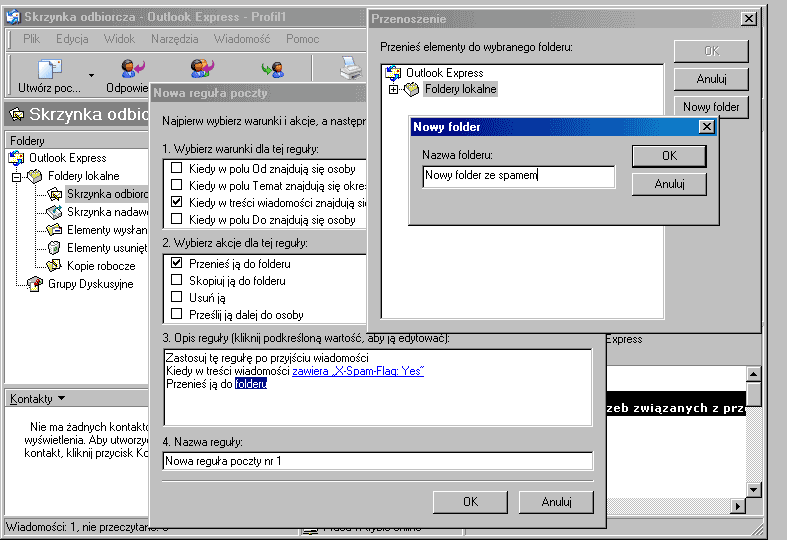Select Skrzynka nadawcza folder icon
The width and height of the screenshot is (787, 540).
[x=54, y=212]
